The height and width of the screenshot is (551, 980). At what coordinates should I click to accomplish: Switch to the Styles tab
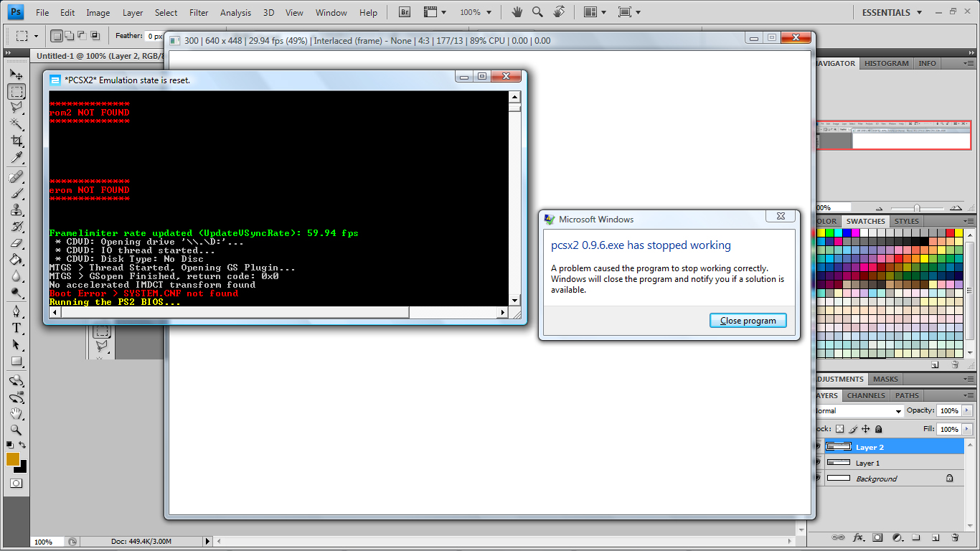907,221
